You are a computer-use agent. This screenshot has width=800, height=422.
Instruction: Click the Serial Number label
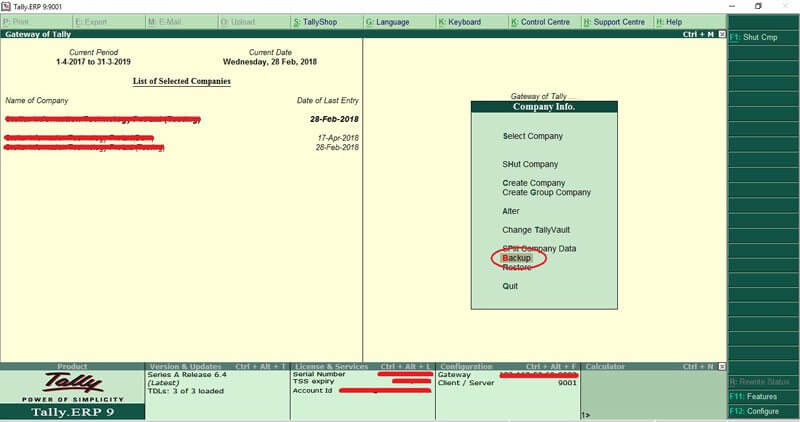319,374
